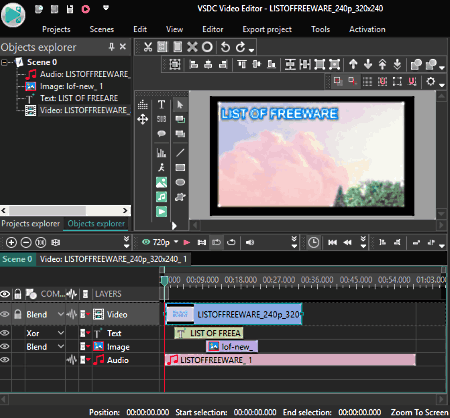Open the Editor menu
450x418 pixels.
(213, 29)
